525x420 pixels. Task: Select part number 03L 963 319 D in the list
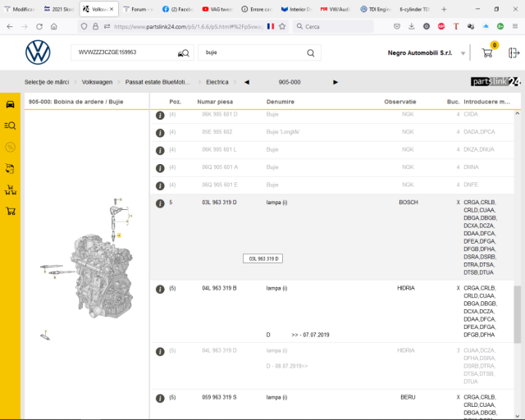[219, 203]
